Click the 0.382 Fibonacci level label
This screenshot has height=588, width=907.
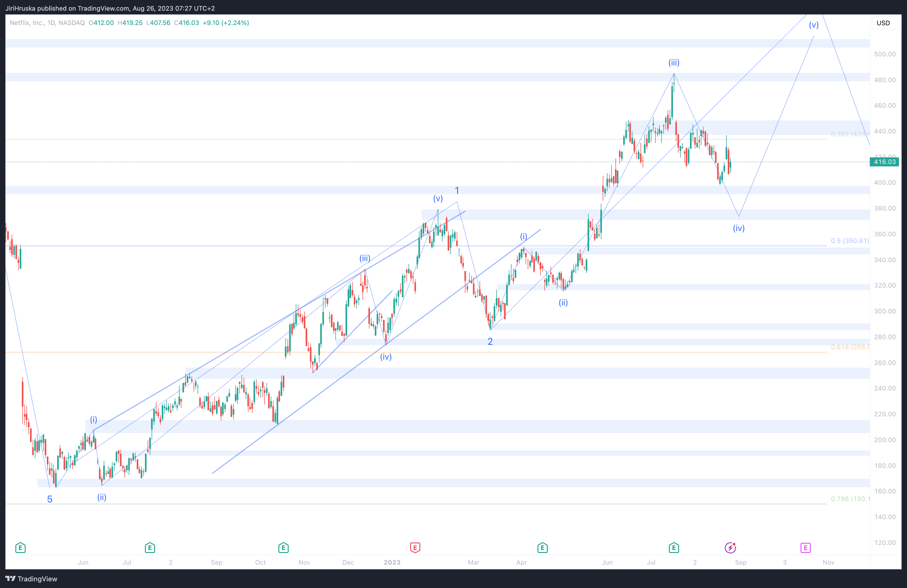pos(850,134)
